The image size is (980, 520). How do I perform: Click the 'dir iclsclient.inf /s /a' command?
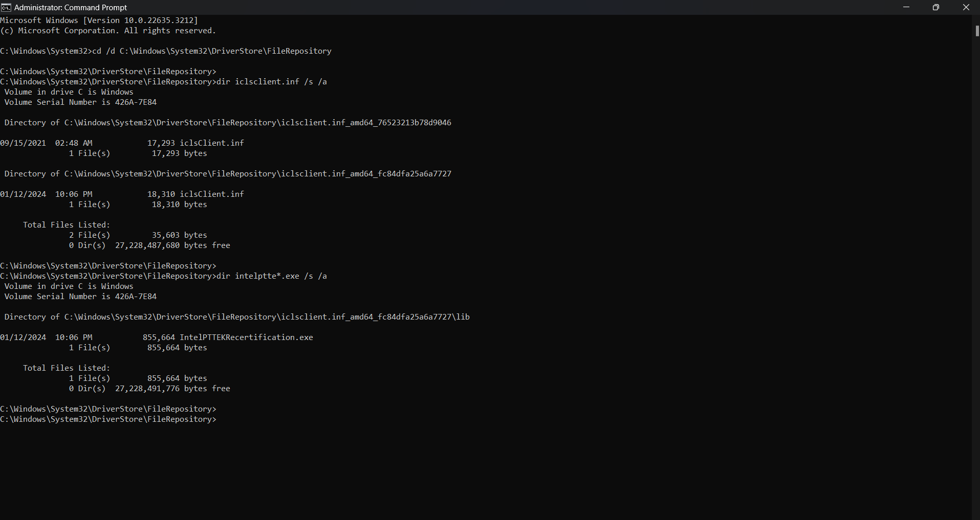272,82
